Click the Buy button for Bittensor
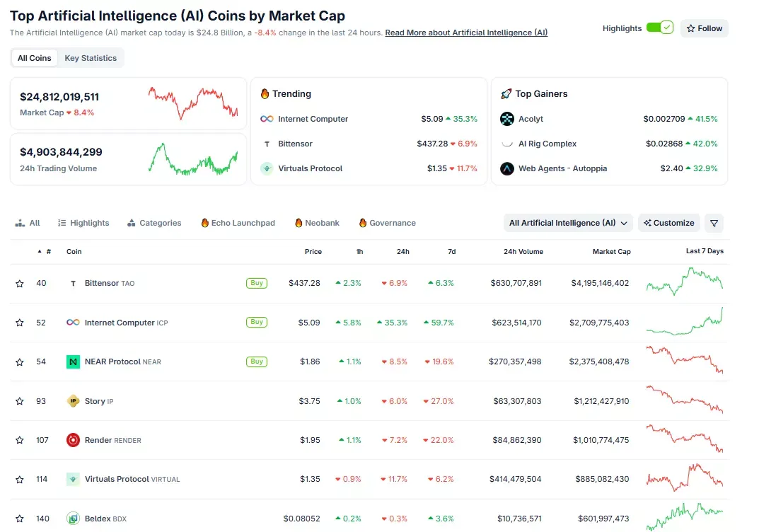759x532 pixels. 256,283
